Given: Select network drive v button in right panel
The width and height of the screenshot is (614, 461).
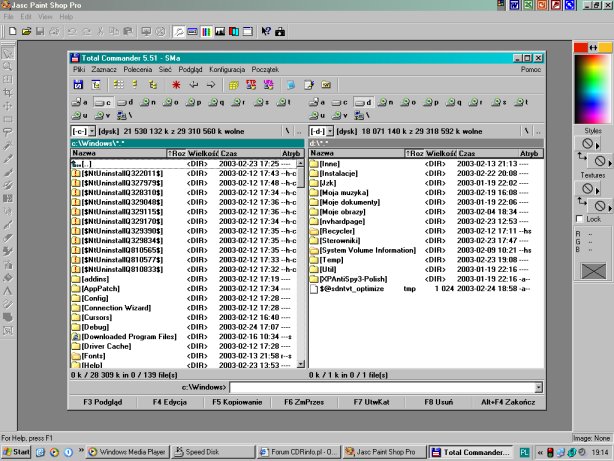Looking at the screenshot, I should click(x=340, y=115).
